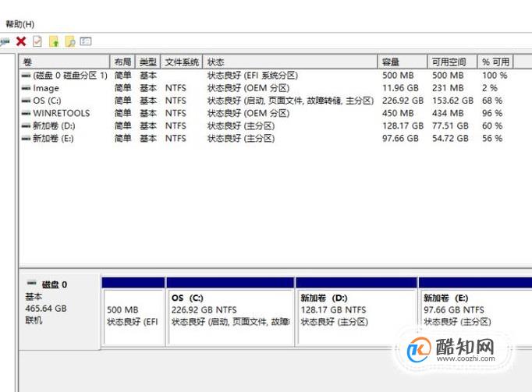
Task: Click the properties checkmark page toolbar icon
Action: coord(37,41)
